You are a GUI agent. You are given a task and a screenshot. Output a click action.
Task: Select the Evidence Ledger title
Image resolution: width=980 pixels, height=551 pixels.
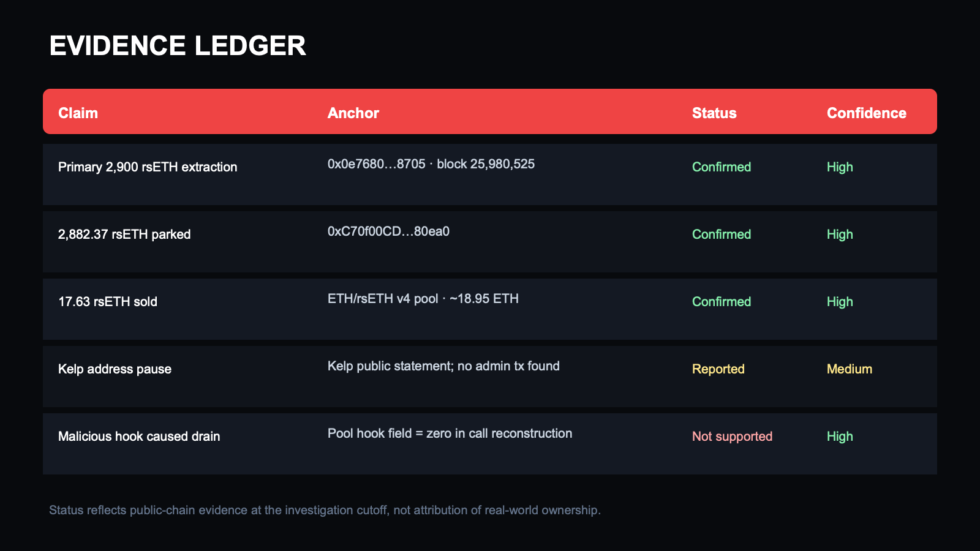click(178, 46)
